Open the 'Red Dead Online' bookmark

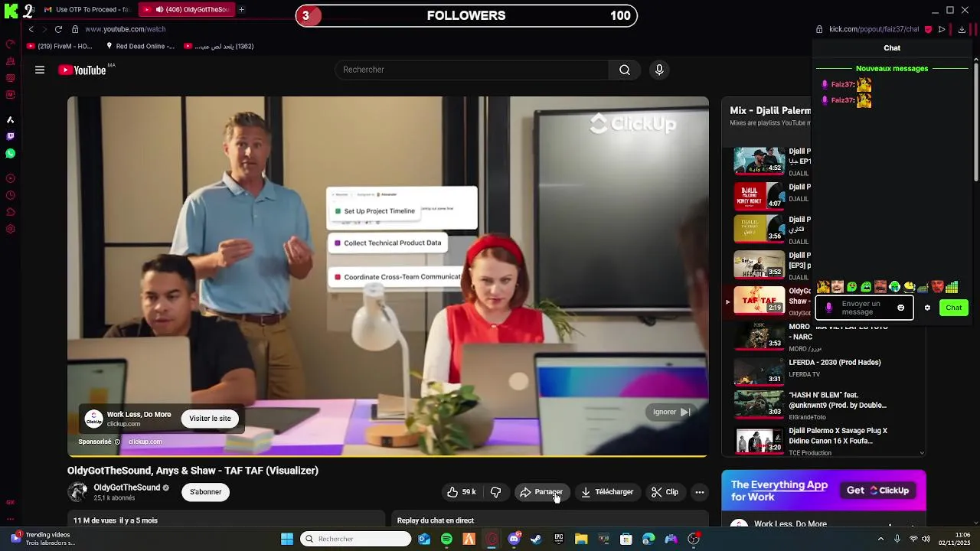(140, 46)
